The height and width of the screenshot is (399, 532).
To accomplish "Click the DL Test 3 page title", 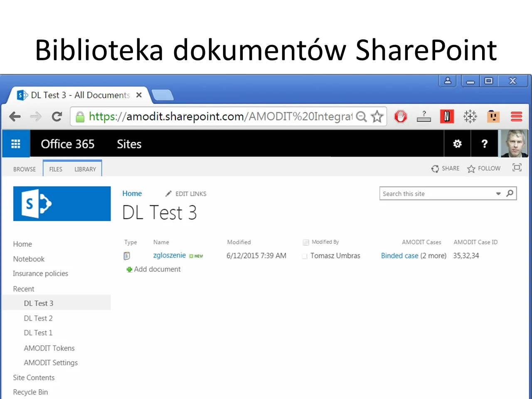I will click(x=160, y=213).
